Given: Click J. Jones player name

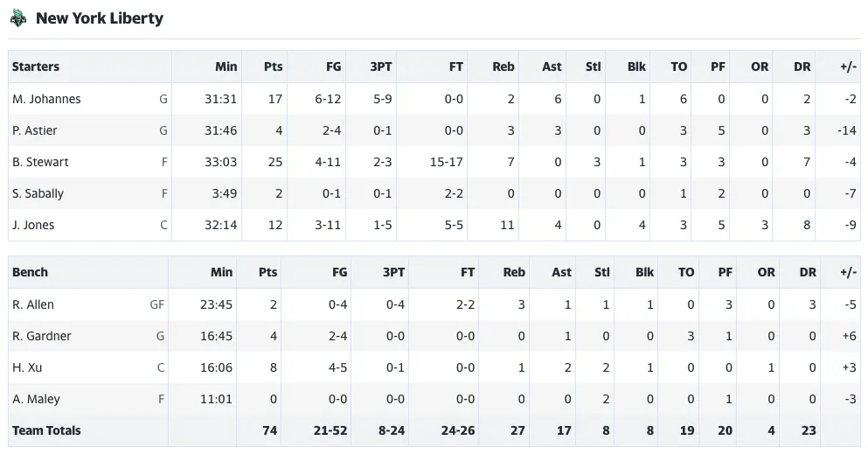Looking at the screenshot, I should click(33, 226).
